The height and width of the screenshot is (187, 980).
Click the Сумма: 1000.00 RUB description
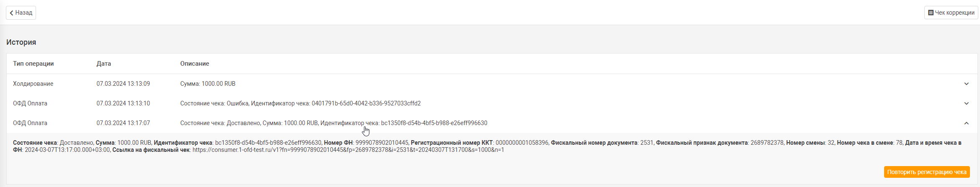(208, 84)
